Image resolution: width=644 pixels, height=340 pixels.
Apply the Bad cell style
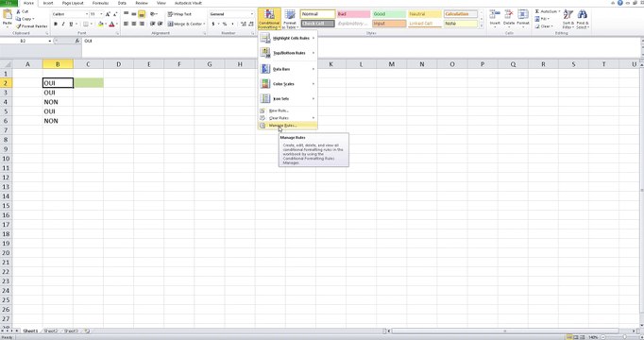(x=353, y=14)
